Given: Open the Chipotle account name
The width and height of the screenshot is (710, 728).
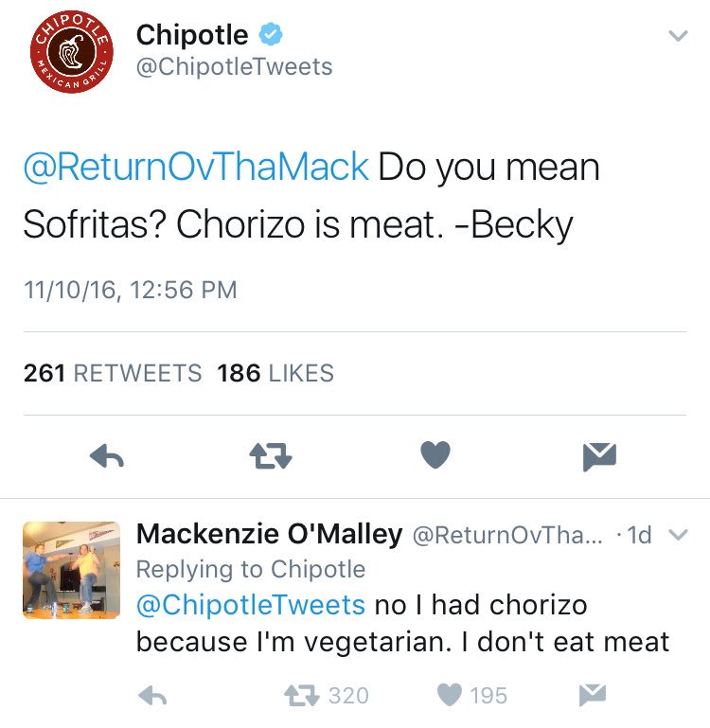Looking at the screenshot, I should [192, 35].
